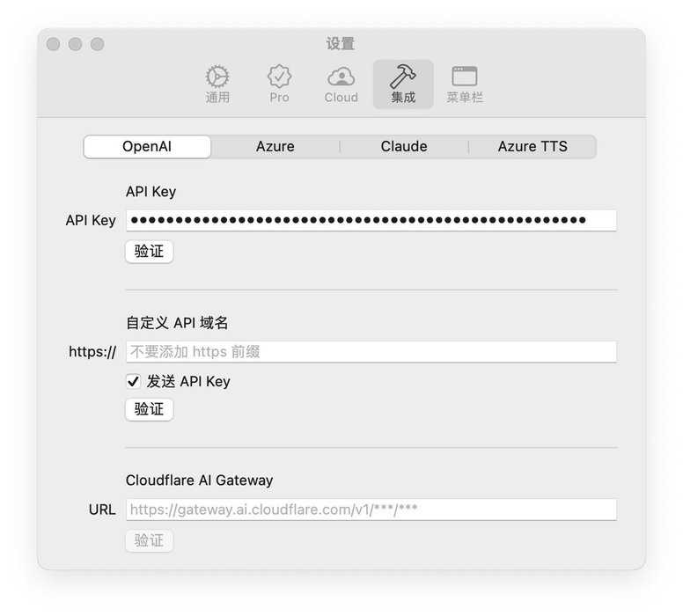Click the Cloudflare AI Gateway URL field

point(371,510)
